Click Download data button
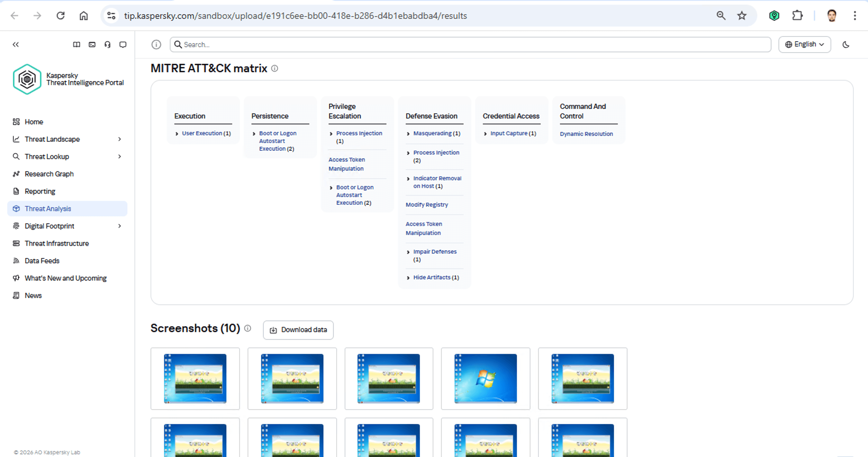 pos(298,330)
